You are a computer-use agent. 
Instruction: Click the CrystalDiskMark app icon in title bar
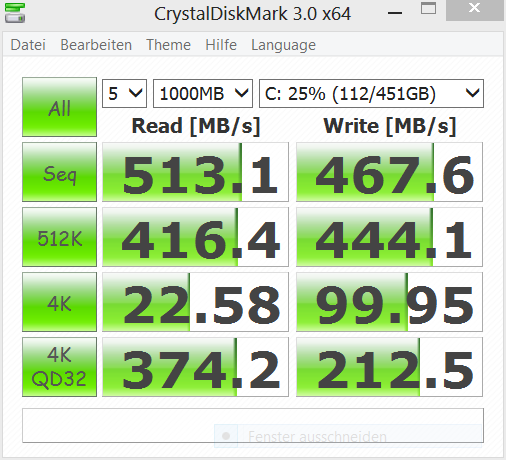coord(15,13)
